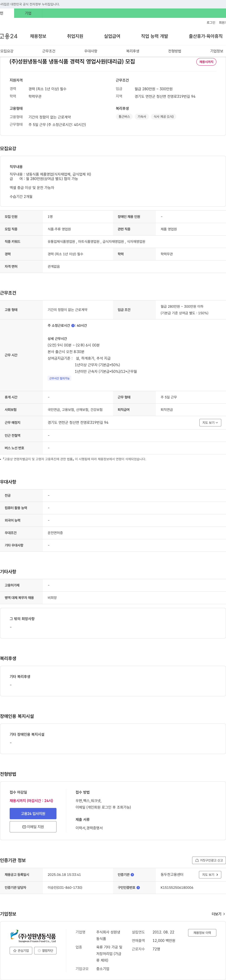Open the 채용정보 menu
Image resolution: width=226 pixels, height=980 pixels.
point(38,36)
